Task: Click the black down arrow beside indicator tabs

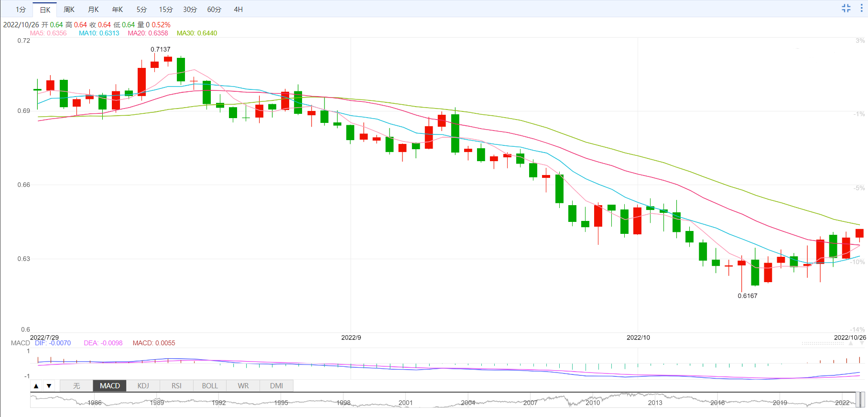Action: tap(49, 386)
